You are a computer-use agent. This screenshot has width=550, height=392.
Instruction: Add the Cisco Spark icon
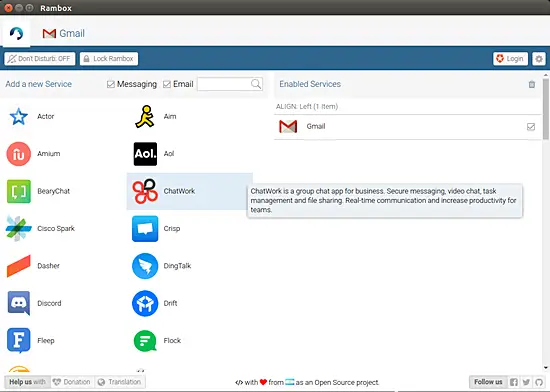pyautogui.click(x=19, y=229)
